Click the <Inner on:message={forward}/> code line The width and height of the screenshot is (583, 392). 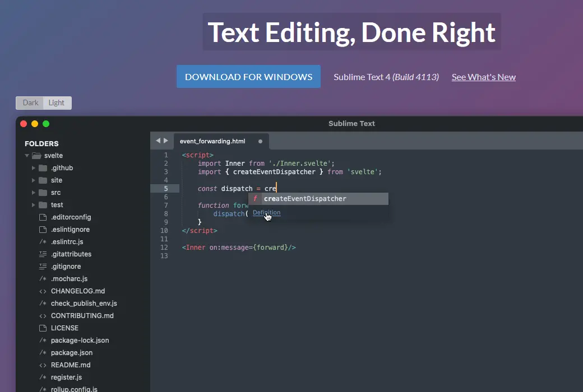click(239, 248)
